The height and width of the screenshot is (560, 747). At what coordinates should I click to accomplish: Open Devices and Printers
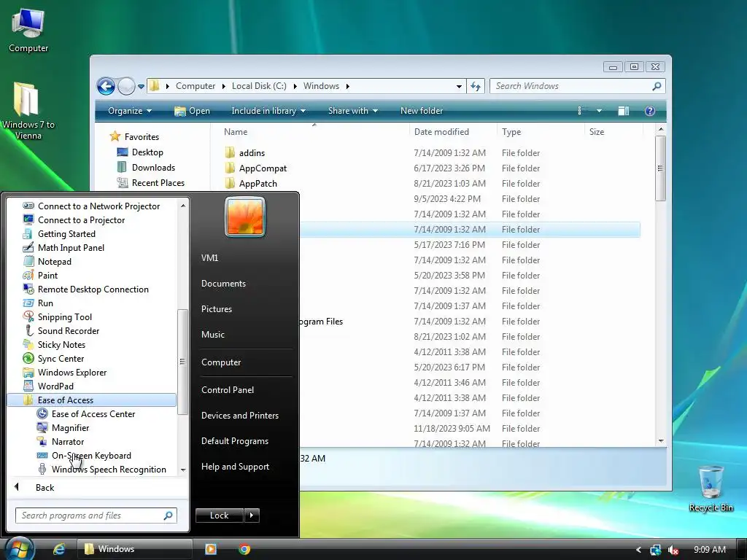click(x=239, y=416)
